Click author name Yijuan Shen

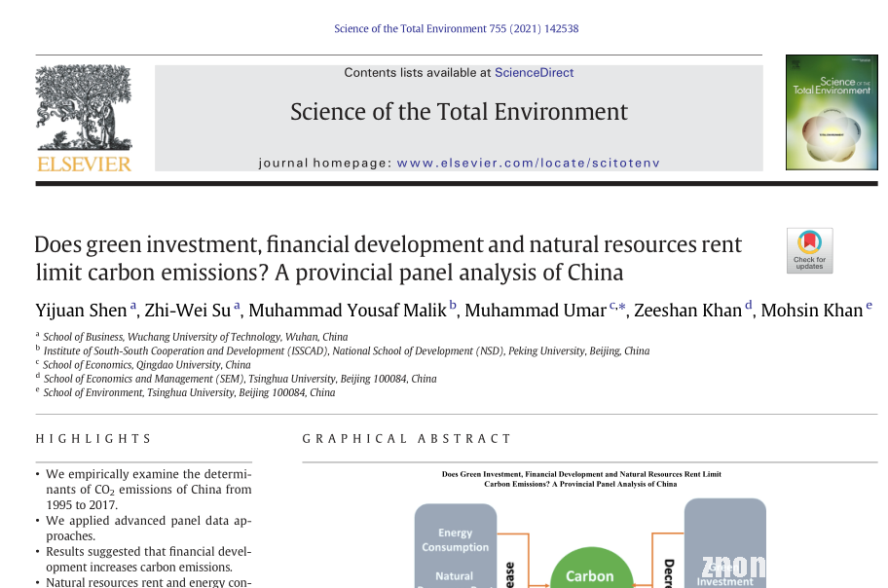(x=81, y=311)
